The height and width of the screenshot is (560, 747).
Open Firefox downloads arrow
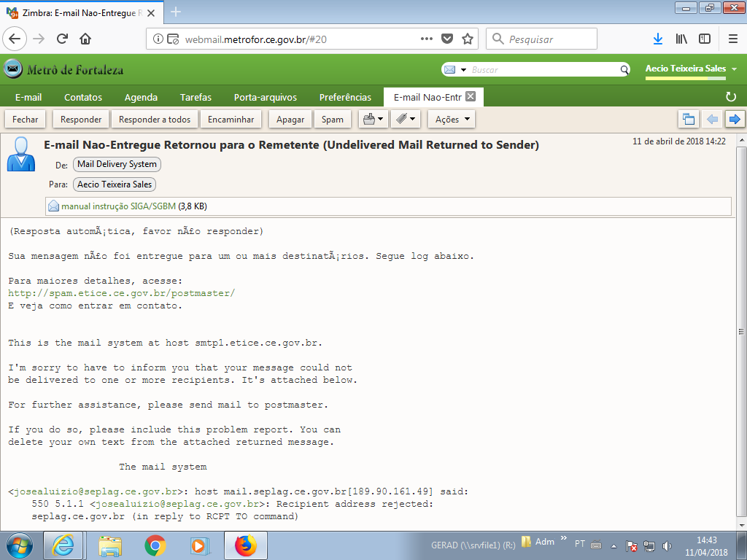tap(658, 39)
